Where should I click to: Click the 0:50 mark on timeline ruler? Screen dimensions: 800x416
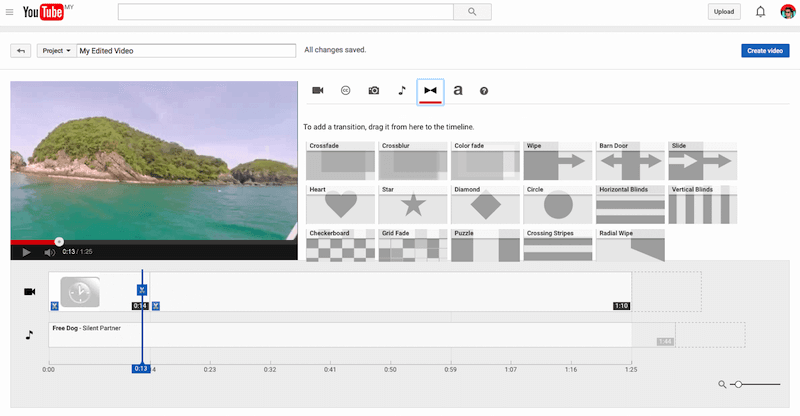(x=390, y=370)
